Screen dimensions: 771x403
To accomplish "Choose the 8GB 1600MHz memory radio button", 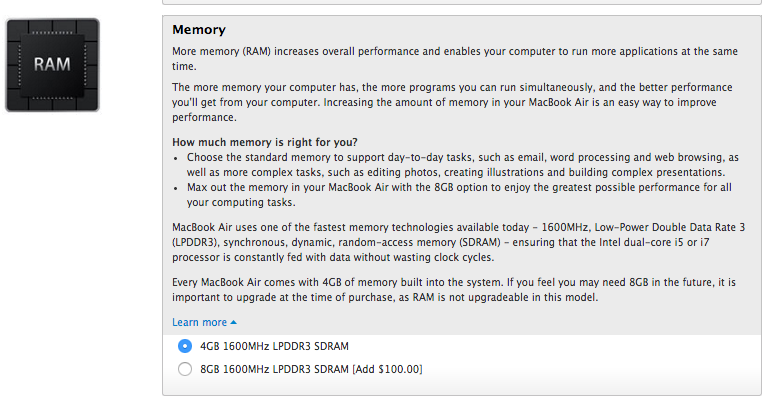I will [x=184, y=370].
